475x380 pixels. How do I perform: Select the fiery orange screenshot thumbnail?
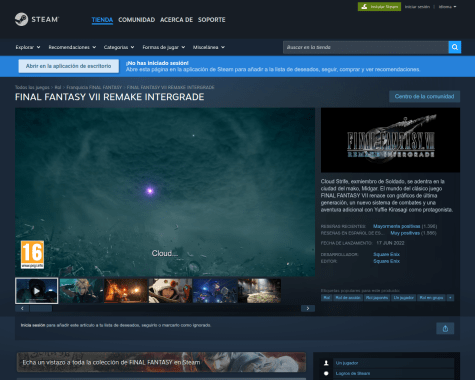126,291
